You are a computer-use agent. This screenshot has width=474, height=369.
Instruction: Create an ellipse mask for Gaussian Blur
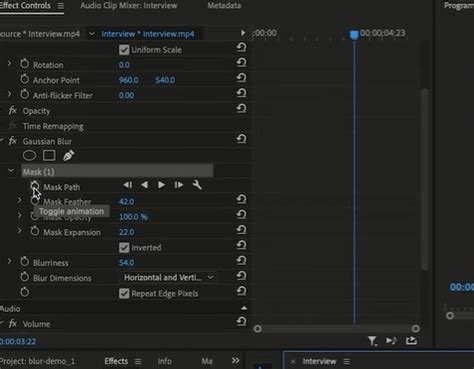coord(29,155)
